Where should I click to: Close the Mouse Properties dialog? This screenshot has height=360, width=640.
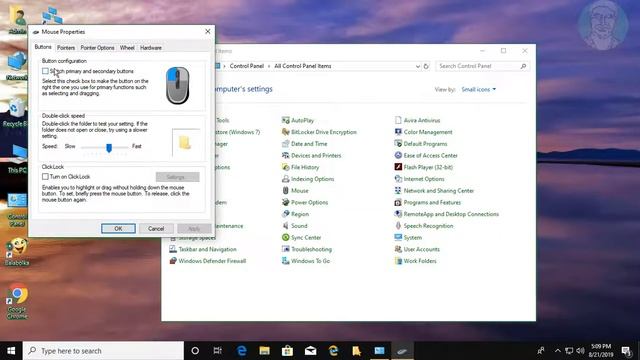coord(208,31)
